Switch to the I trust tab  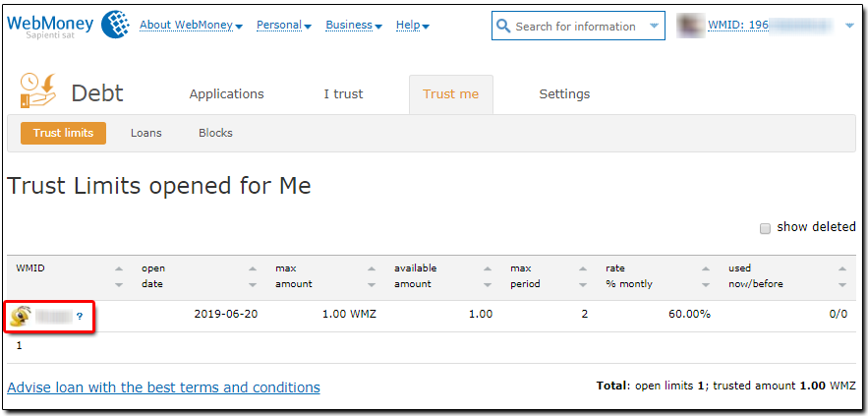coord(343,94)
